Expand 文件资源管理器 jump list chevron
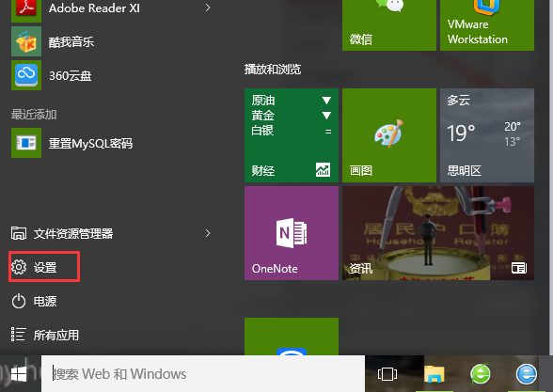This screenshot has height=392, width=553. [x=208, y=233]
